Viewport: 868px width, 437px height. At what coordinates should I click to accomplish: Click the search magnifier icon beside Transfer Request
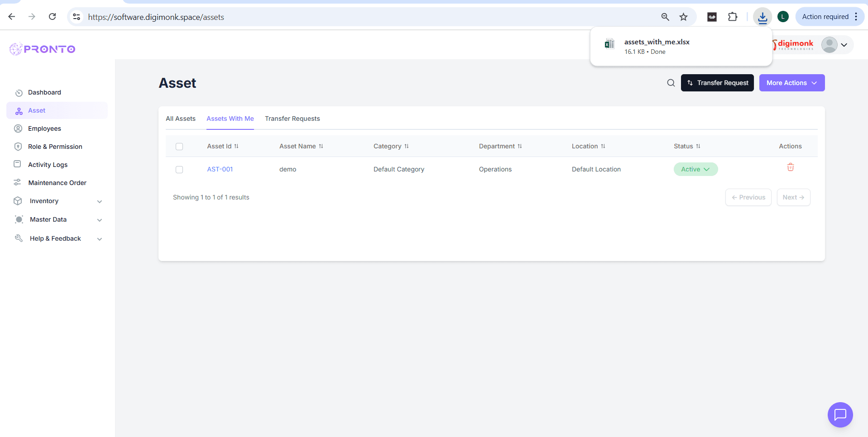point(671,83)
